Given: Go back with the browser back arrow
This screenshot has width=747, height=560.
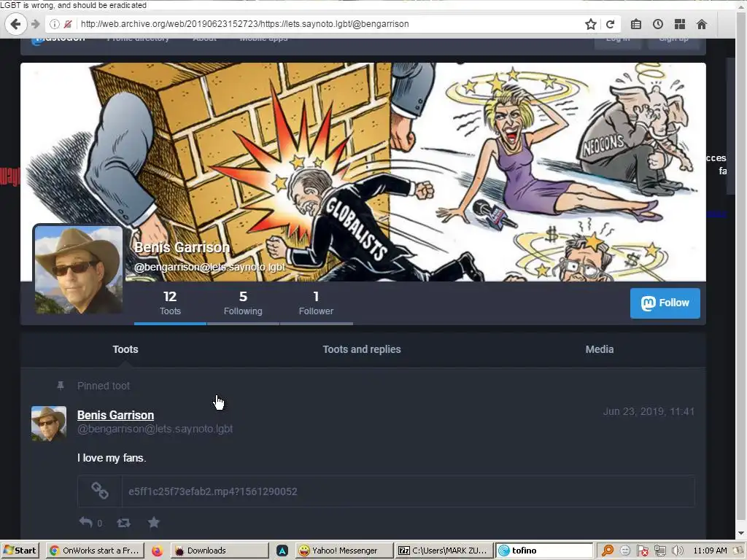Looking at the screenshot, I should click(15, 24).
